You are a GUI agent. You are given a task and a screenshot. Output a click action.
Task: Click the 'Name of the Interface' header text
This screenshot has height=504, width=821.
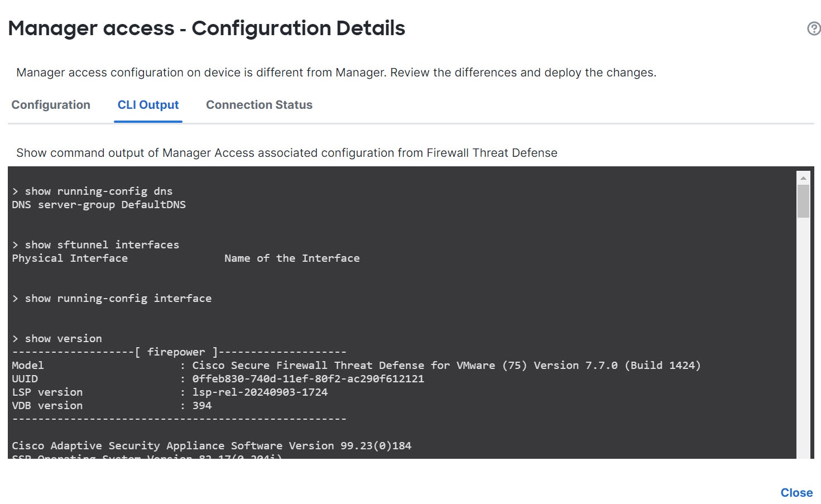292,258
